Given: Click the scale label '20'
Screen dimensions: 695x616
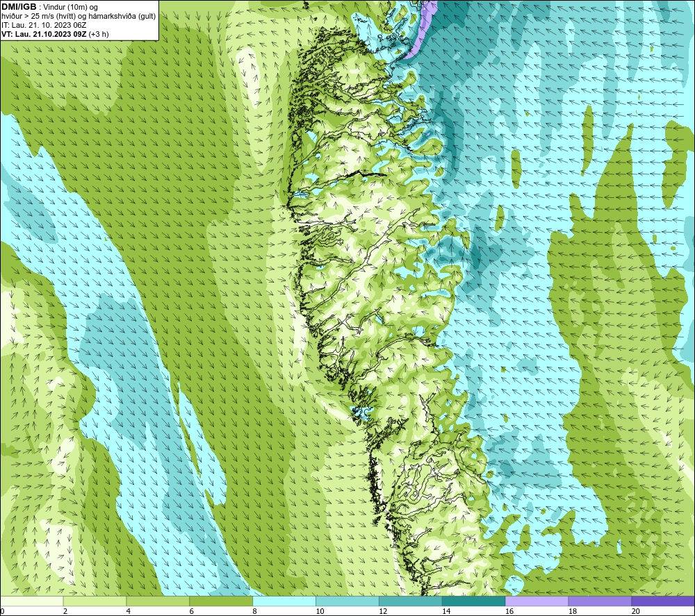Looking at the screenshot, I should coord(636,611).
